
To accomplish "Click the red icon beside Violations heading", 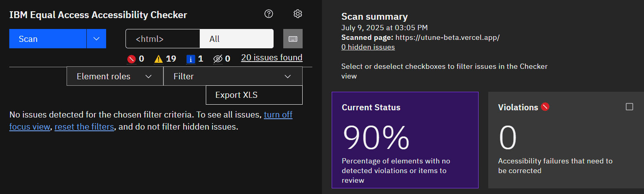I will click(545, 107).
